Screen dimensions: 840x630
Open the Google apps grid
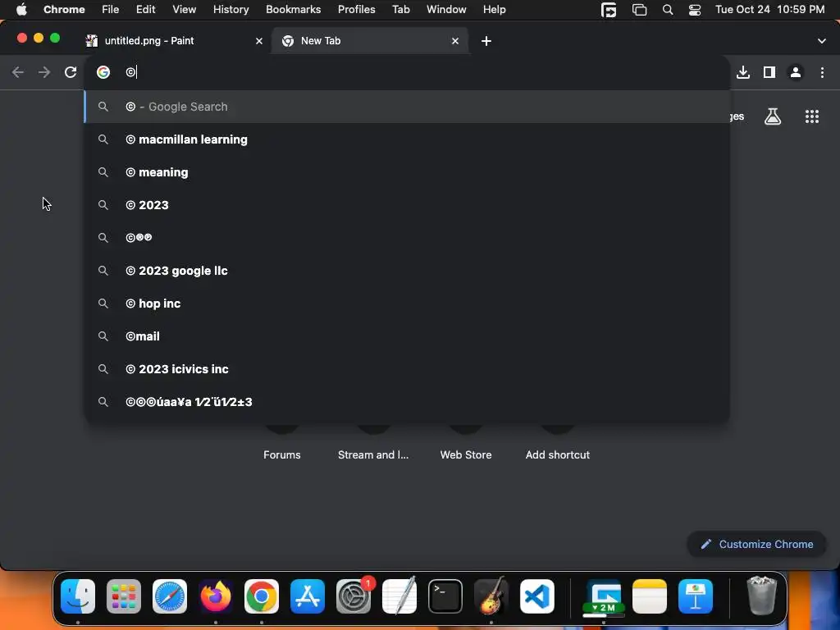click(812, 116)
